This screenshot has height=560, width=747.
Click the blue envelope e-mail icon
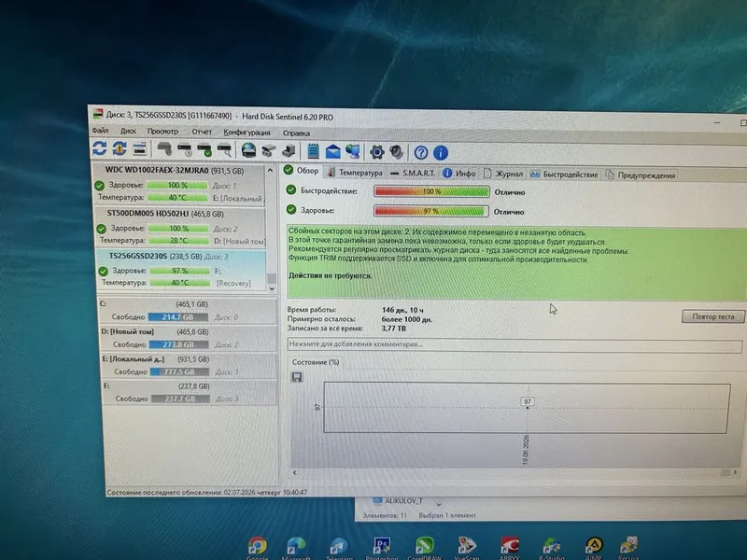click(332, 152)
